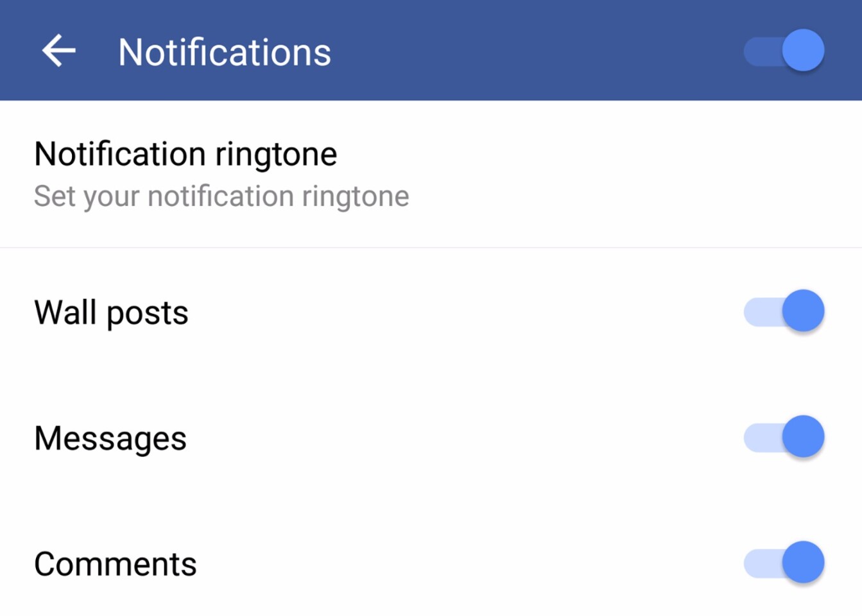Select the Messages label text
862x616 pixels.
110,439
